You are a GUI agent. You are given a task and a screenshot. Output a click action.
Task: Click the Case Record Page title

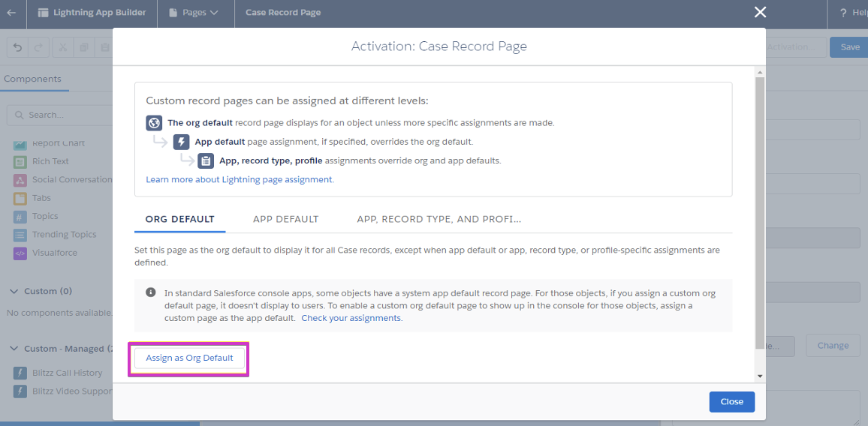(283, 12)
